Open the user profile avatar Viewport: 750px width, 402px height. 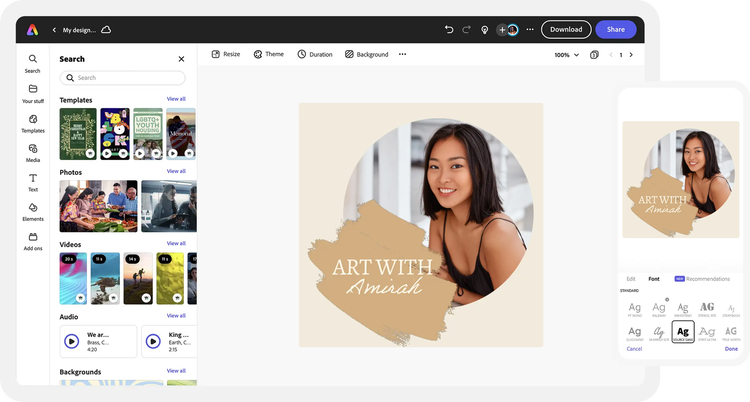point(513,30)
